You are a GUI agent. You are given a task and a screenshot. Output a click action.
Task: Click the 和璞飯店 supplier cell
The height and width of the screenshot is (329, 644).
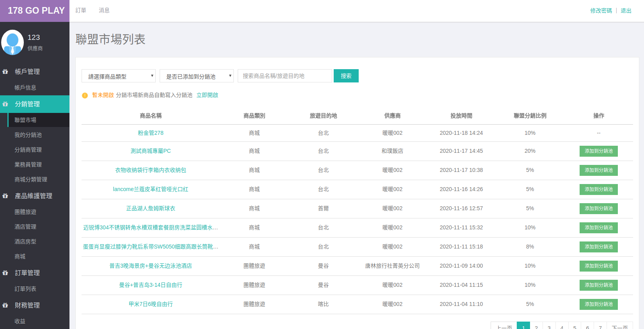(392, 151)
